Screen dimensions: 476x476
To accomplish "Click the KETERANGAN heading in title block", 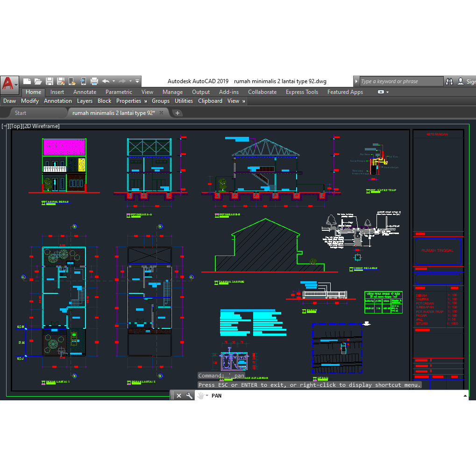I will (x=437, y=134).
